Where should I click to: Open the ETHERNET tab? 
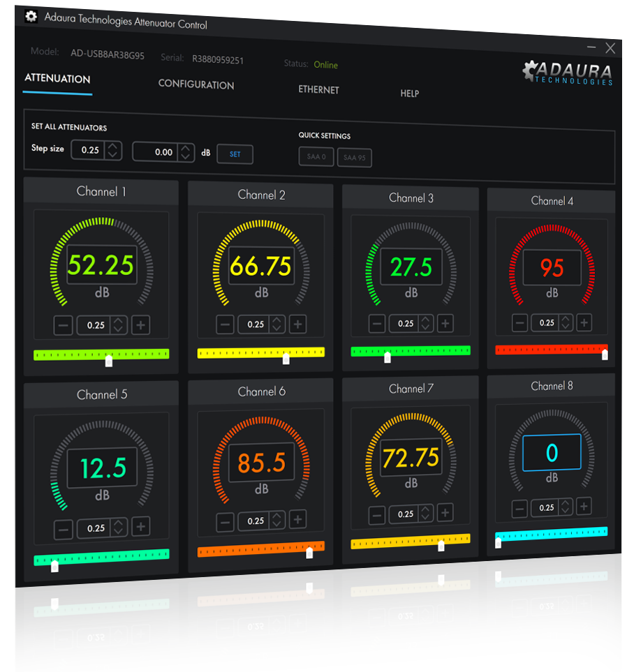pyautogui.click(x=318, y=89)
